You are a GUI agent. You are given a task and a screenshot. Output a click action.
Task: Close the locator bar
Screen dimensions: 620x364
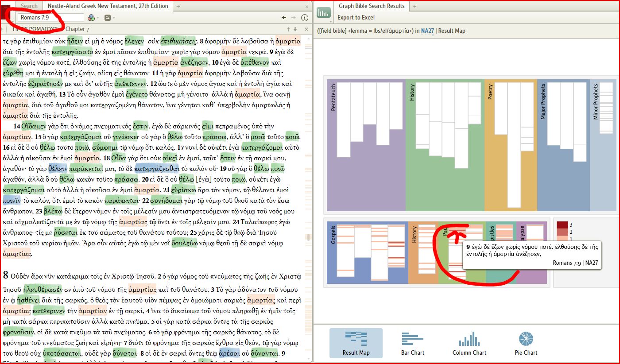tap(306, 29)
